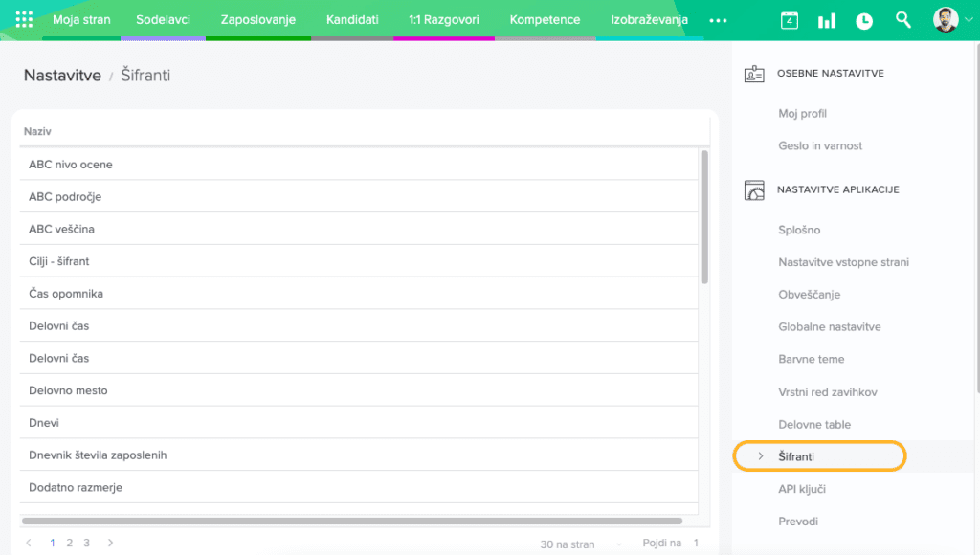The image size is (980, 555).
Task: Open the three-dots more modules menu
Action: click(x=718, y=20)
